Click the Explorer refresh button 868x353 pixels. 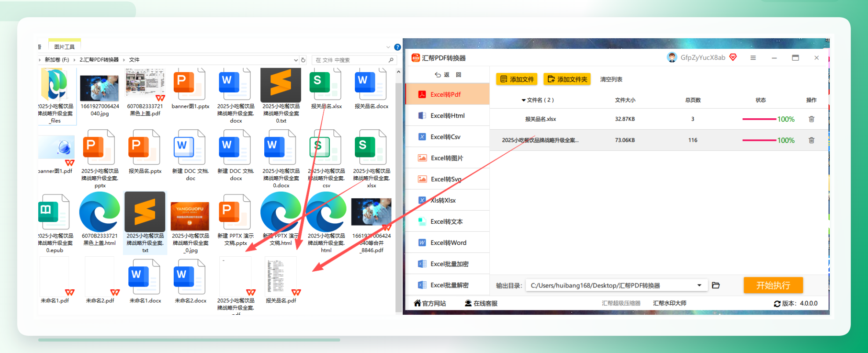(303, 60)
